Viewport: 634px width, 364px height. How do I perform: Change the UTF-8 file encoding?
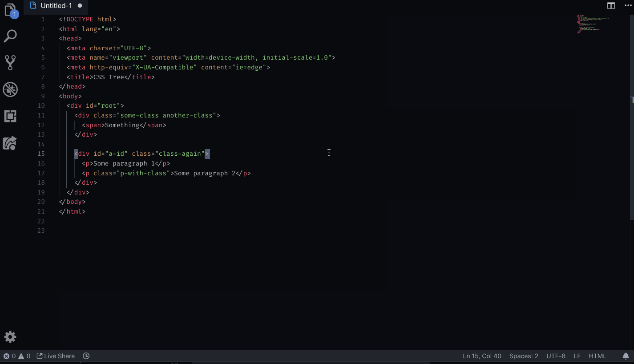coord(556,356)
